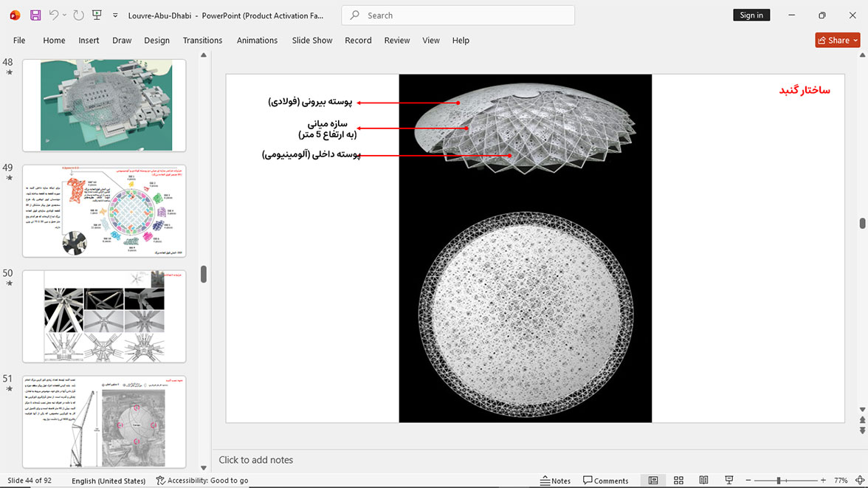Open Accessibility: Good to go checker

click(202, 481)
